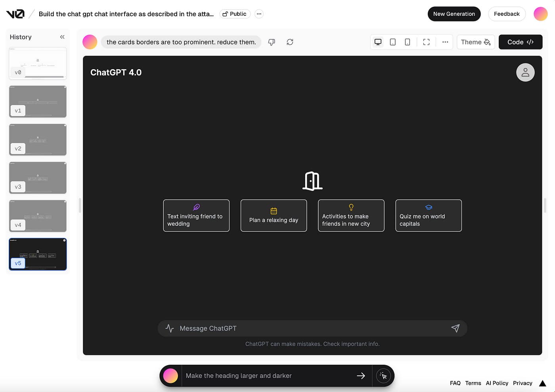Screen dimensions: 555x392
Task: Switch to desktop preview mode
Action: 378,42
